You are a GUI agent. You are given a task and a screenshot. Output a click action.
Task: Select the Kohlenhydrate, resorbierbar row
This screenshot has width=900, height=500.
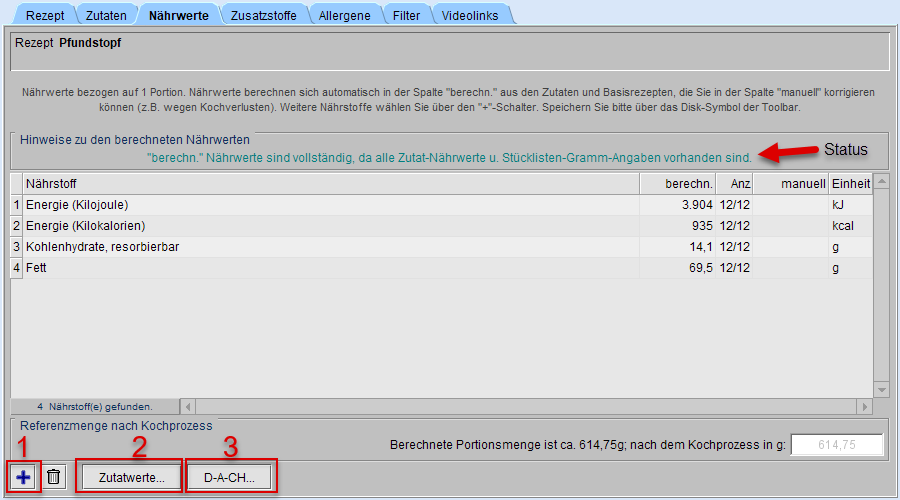[x=441, y=247]
